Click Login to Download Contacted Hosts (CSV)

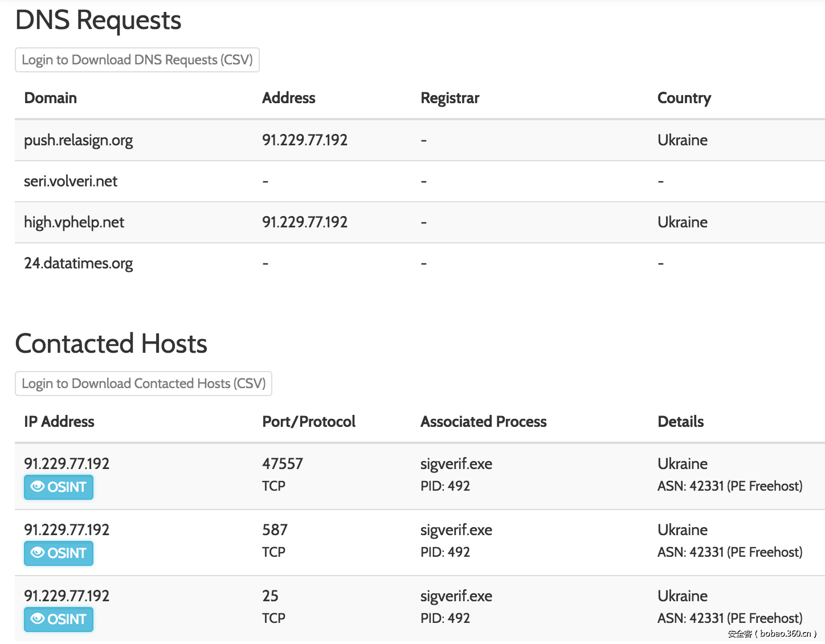144,384
